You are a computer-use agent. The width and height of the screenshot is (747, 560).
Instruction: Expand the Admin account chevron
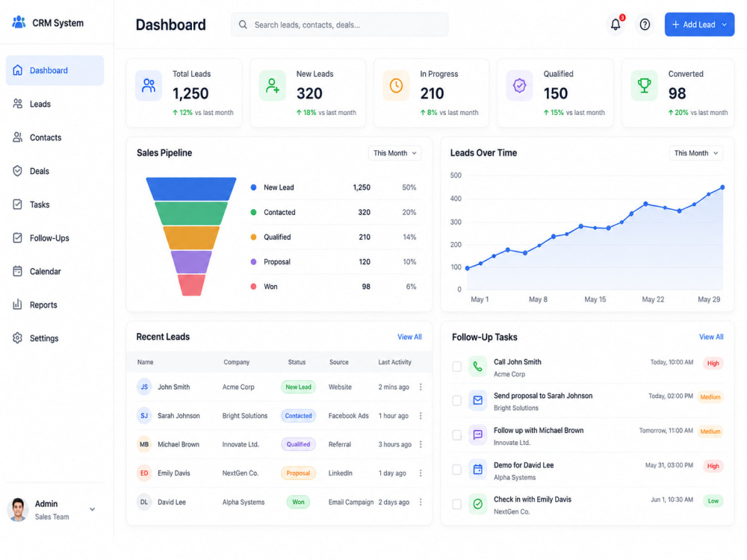pos(93,509)
